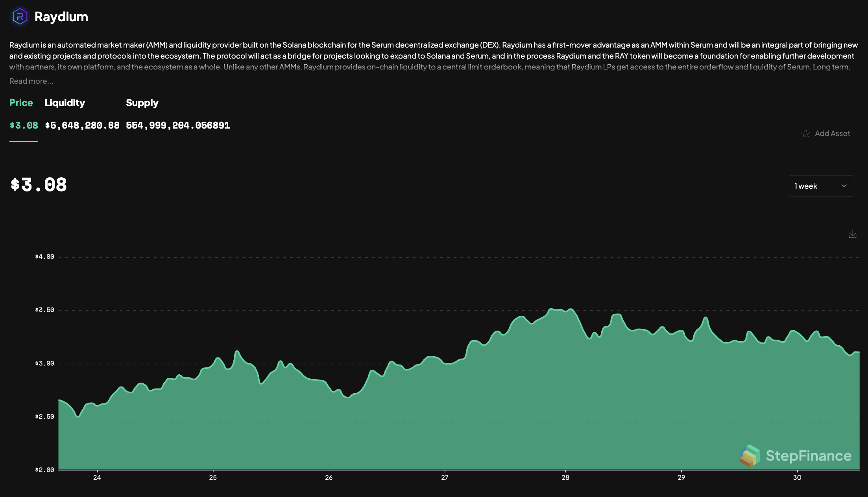Click the 554,999,204.056891 supply value
This screenshot has width=868, height=497.
(178, 125)
